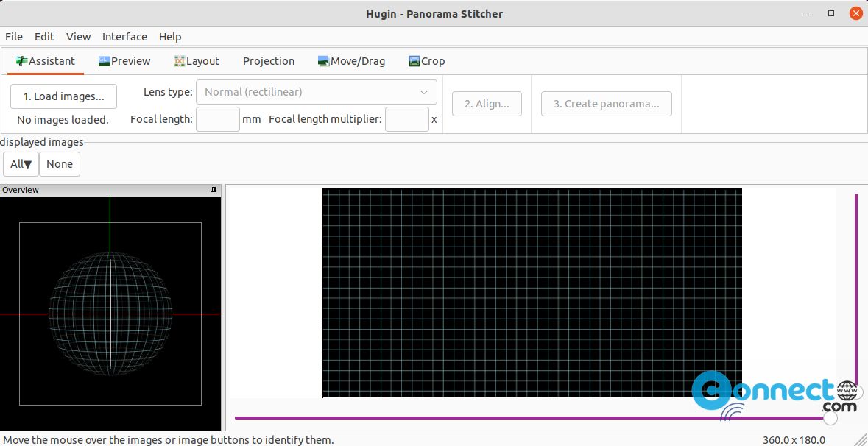Open the Interface menu
The width and height of the screenshot is (868, 446).
[x=124, y=37]
